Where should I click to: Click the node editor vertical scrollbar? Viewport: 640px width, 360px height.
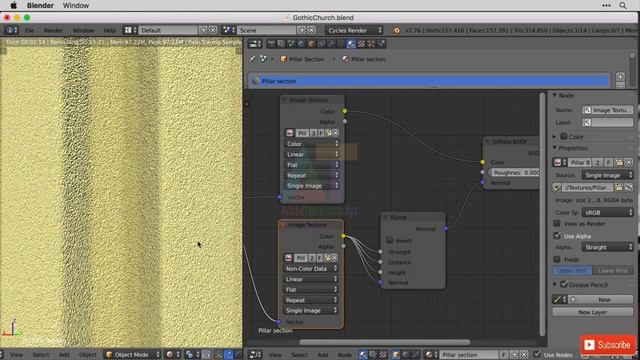click(542, 214)
